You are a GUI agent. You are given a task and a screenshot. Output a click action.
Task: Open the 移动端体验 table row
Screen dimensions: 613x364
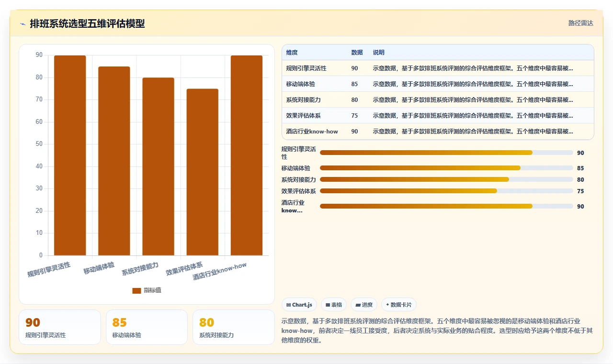tap(438, 84)
